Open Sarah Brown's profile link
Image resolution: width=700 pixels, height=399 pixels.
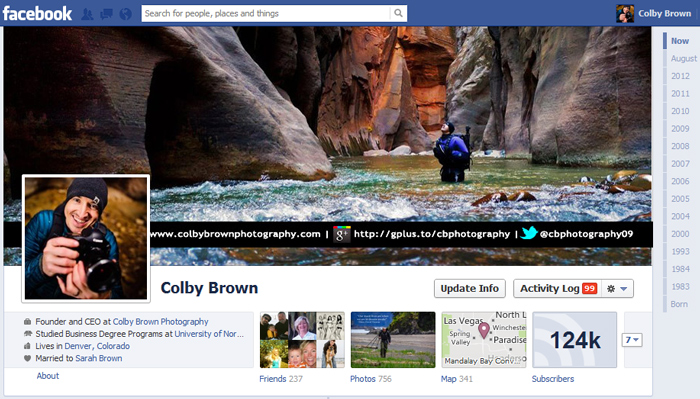(x=99, y=358)
